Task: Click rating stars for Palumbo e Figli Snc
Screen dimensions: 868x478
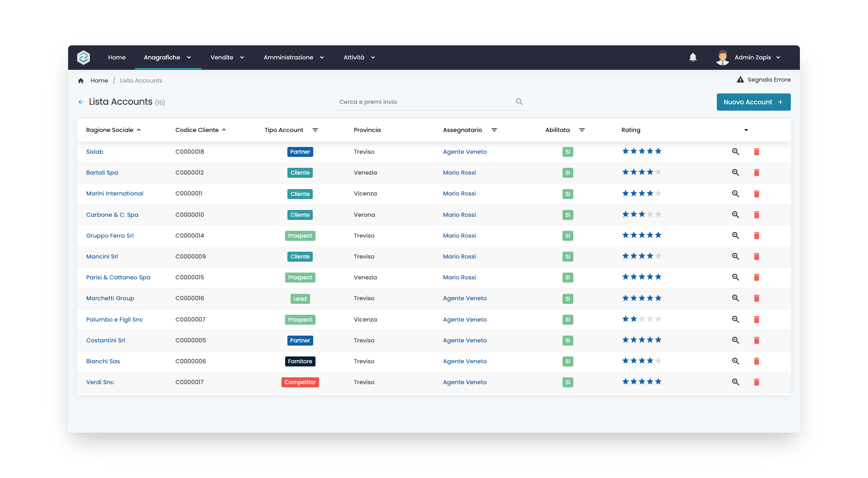Action: click(x=642, y=319)
